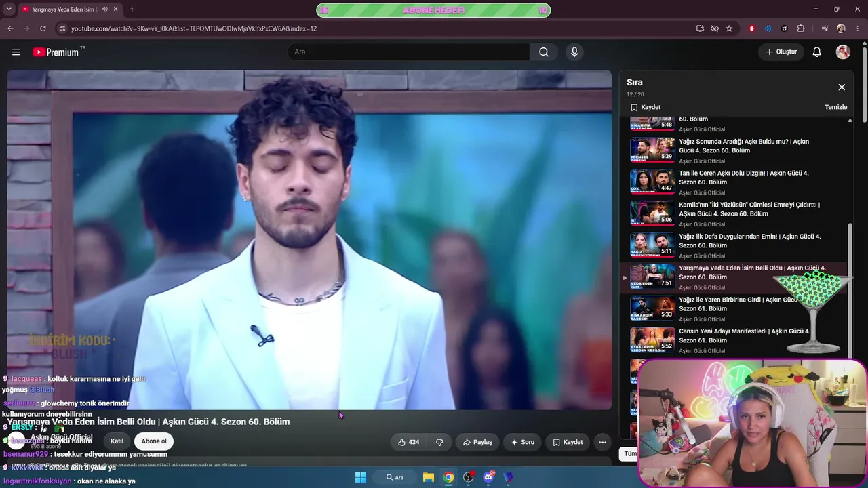Select thumbnail with 4:47 duration in queue
The height and width of the screenshot is (488, 868).
[x=652, y=182]
